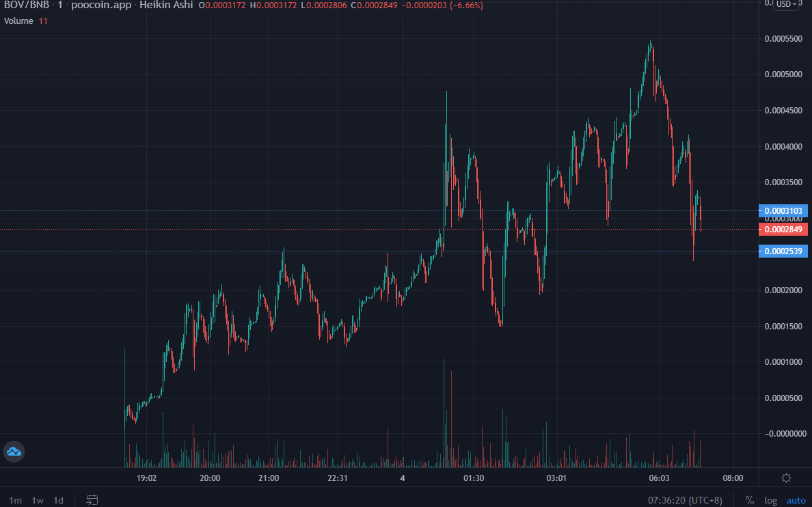Click the poocoin.app source label
Viewport: 812px width, 507px height.
(101, 5)
